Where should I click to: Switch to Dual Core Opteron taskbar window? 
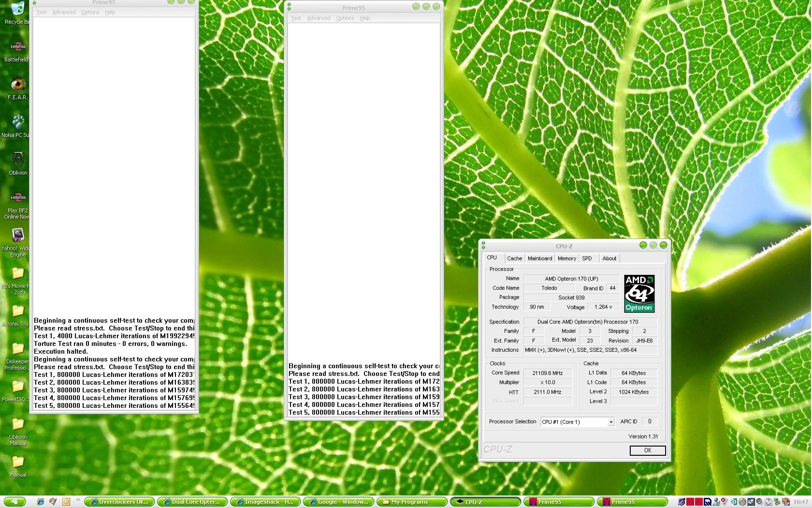coord(192,502)
